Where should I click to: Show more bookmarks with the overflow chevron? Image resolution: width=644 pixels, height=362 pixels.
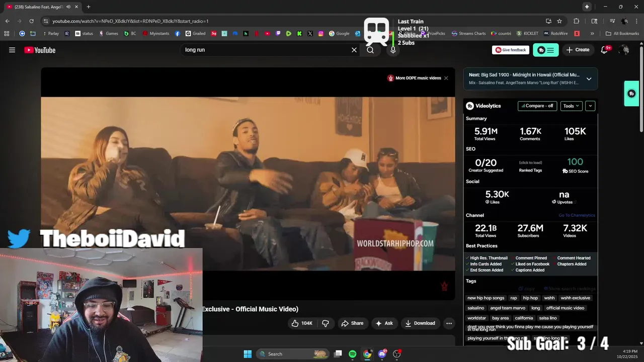tap(592, 34)
